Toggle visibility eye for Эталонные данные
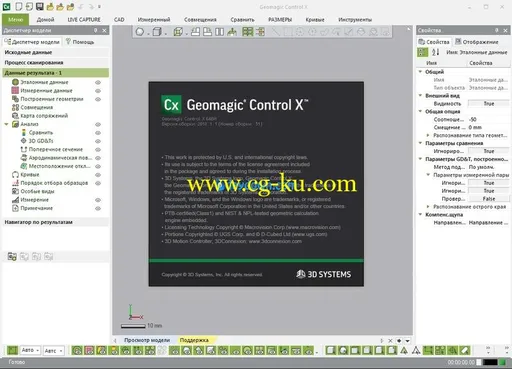Image resolution: width=512 pixels, height=369 pixels. click(98, 82)
